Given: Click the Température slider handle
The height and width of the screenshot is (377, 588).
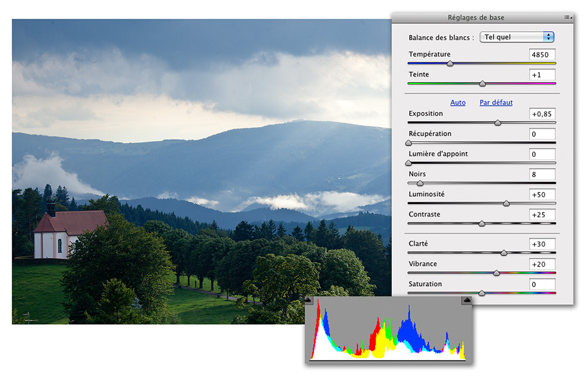Looking at the screenshot, I should tap(450, 63).
